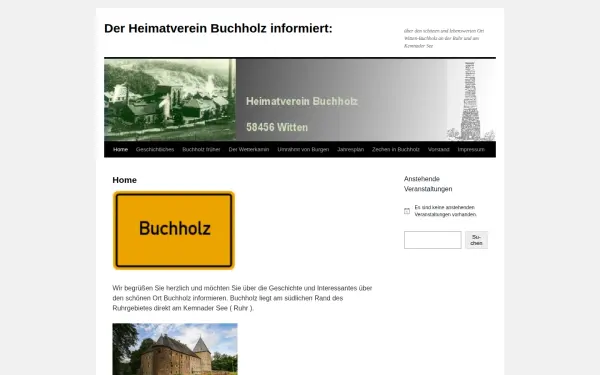Viewport: 600px width, 375px height.
Task: Click the Suchen search button
Action: (476, 240)
